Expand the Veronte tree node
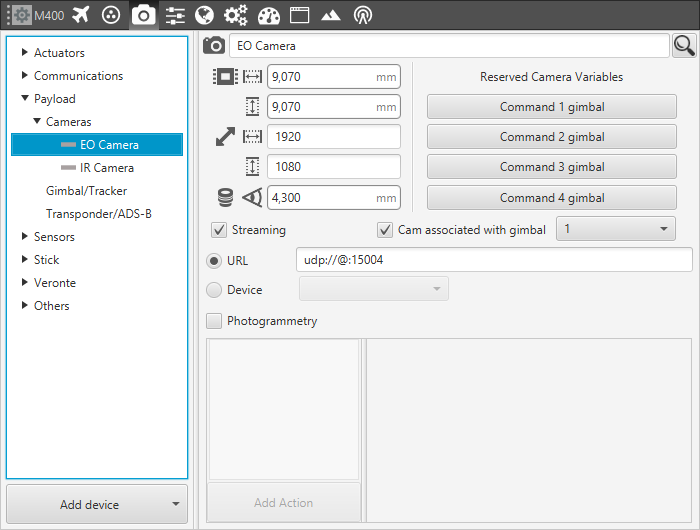This screenshot has width=700, height=530. (x=25, y=282)
